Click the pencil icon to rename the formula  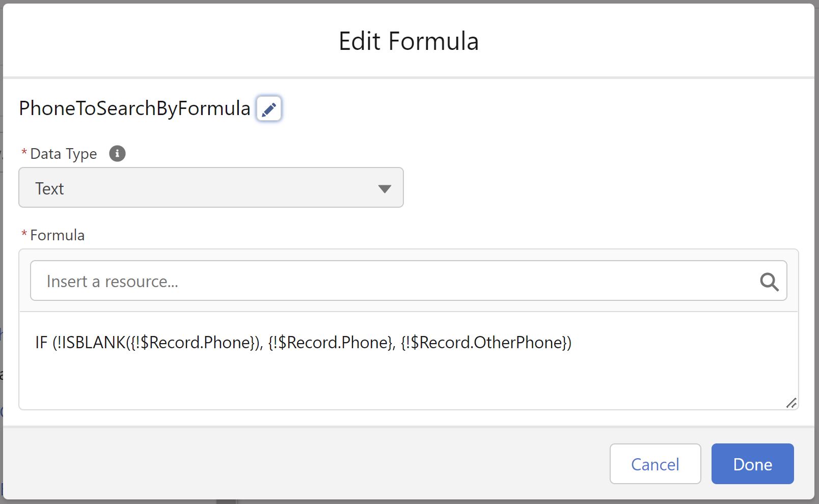(x=269, y=109)
